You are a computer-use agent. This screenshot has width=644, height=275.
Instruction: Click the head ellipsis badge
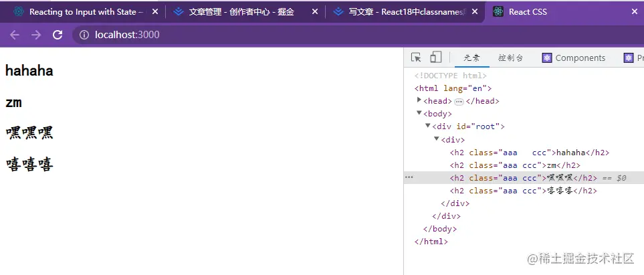pos(459,102)
